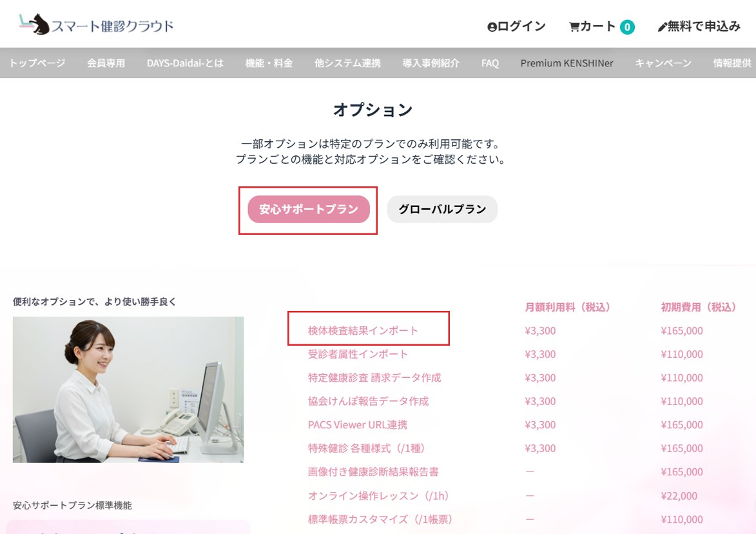Screen dimensions: 756x534
Task: Click the office worker photo
Action: (128, 390)
